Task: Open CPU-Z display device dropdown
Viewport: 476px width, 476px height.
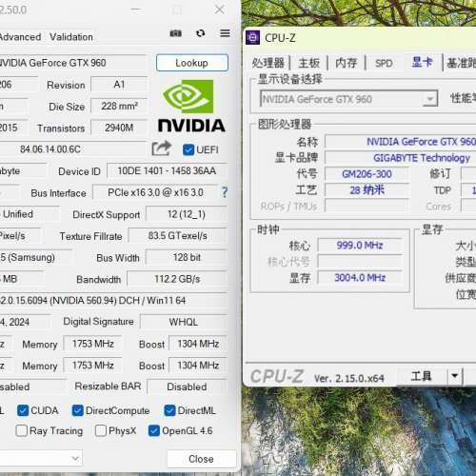Action: coord(430,99)
